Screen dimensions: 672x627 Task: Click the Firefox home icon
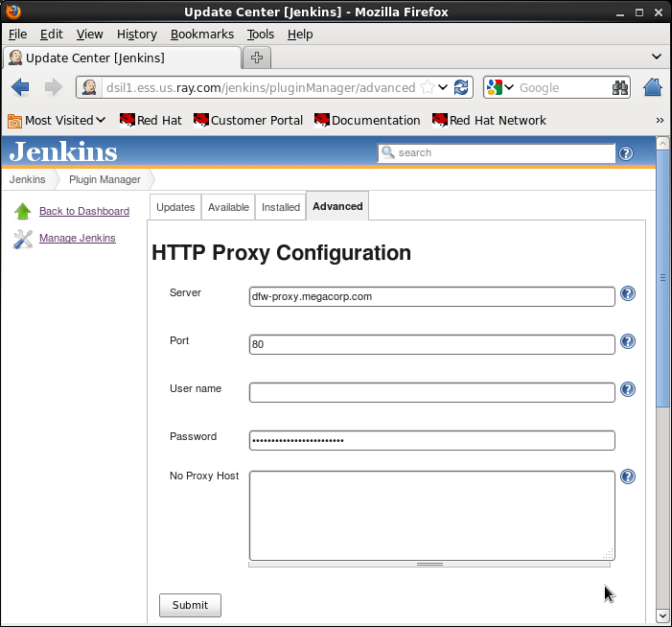tap(653, 87)
